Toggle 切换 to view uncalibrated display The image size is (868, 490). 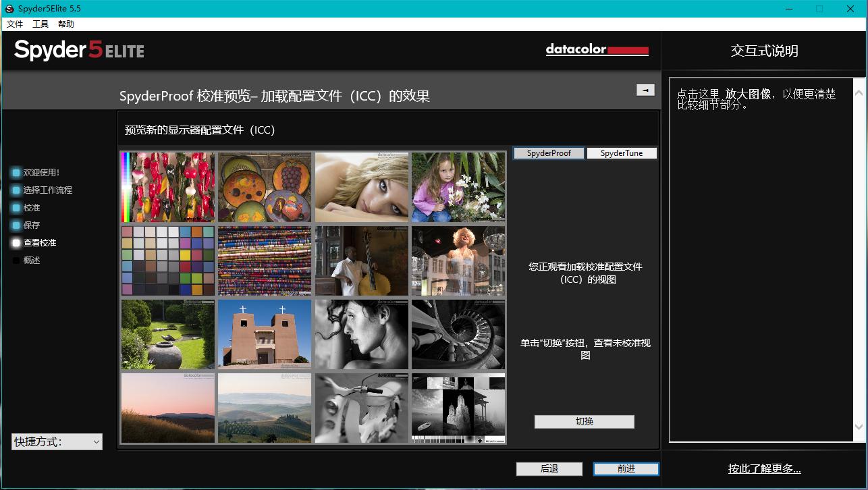tap(584, 421)
